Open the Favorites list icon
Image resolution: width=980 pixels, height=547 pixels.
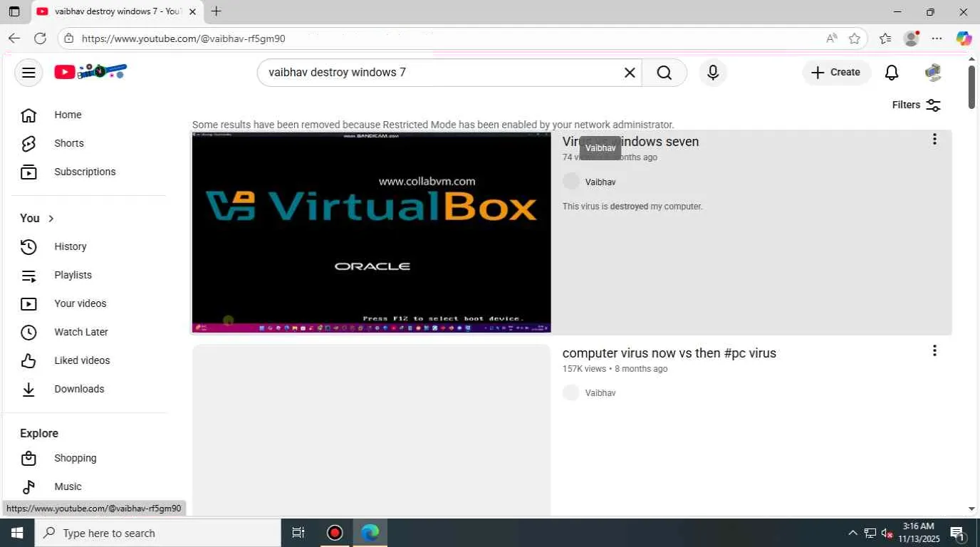tap(885, 38)
